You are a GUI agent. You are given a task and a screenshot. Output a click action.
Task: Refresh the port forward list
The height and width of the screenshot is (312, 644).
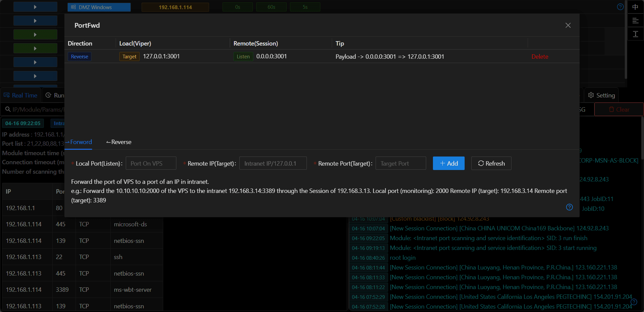coord(491,164)
